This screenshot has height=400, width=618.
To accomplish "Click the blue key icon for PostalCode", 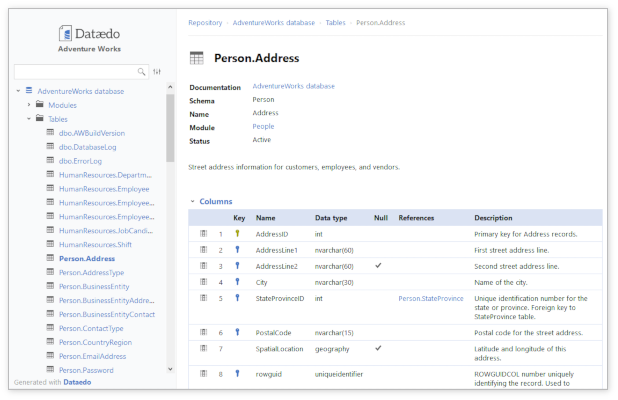I will tap(237, 332).
